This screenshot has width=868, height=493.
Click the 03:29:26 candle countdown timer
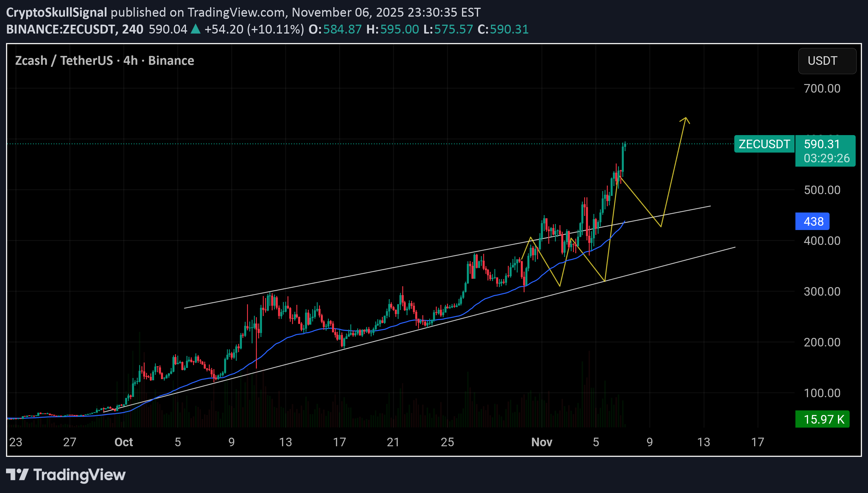coord(826,158)
